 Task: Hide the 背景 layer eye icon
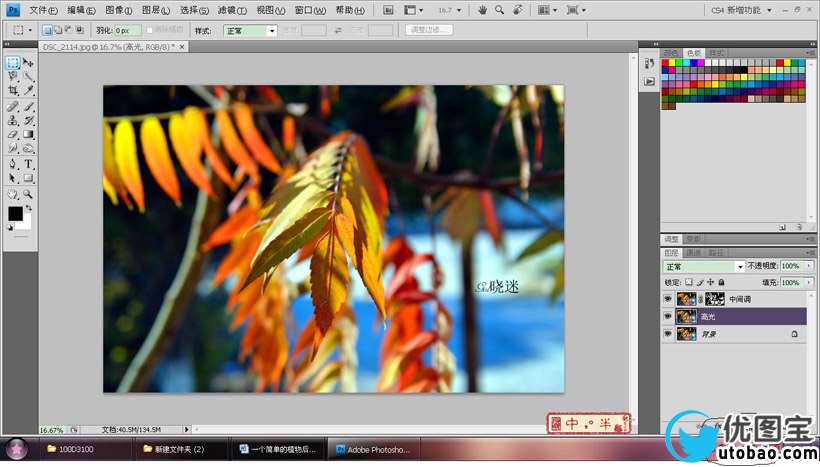point(668,334)
